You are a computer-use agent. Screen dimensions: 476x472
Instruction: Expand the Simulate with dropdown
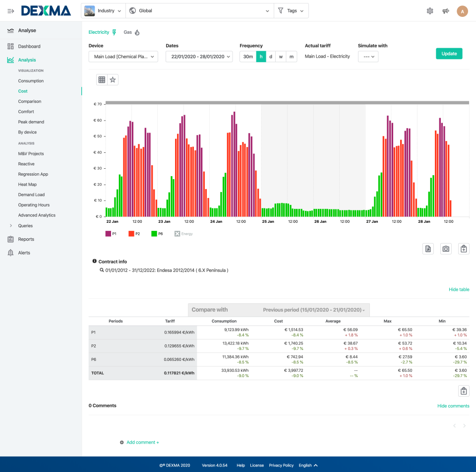point(368,57)
